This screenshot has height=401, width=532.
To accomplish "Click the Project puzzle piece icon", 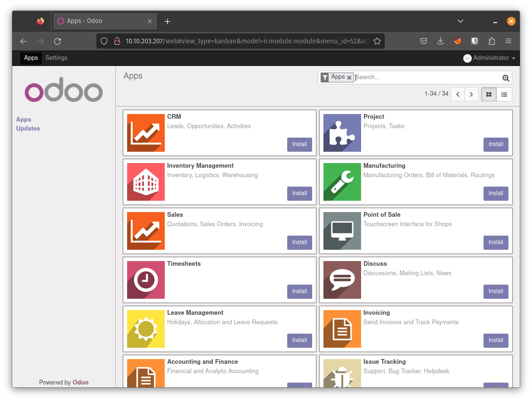I will coord(342,133).
